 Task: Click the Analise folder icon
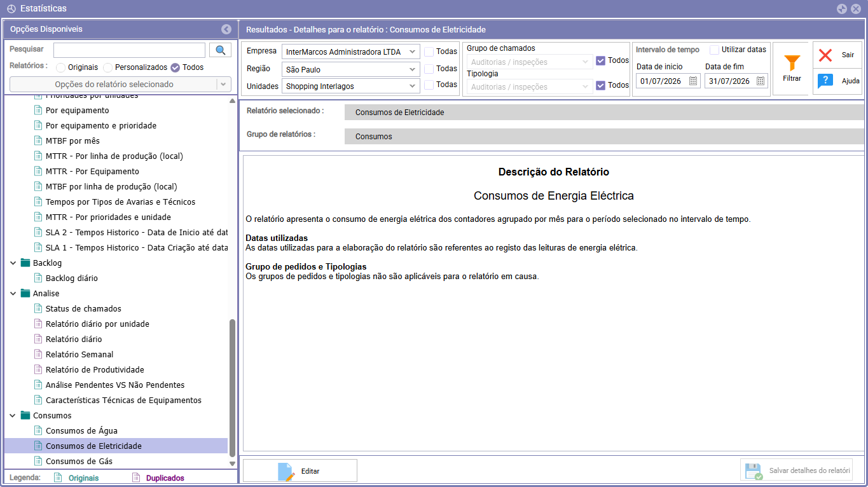coord(25,293)
